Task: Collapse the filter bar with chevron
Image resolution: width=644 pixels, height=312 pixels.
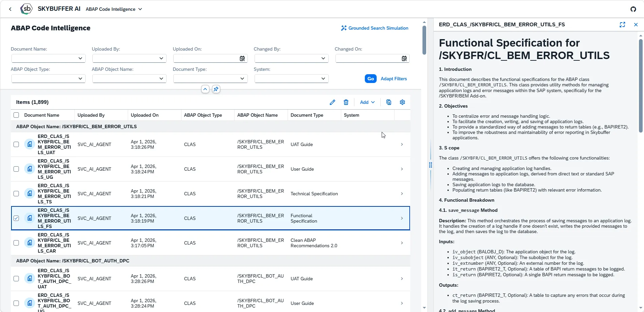Action: click(x=205, y=89)
